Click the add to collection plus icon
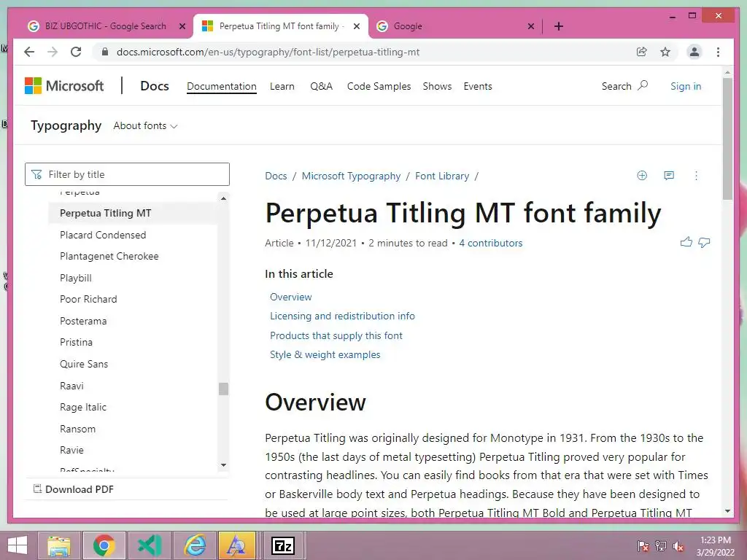Image resolution: width=747 pixels, height=560 pixels. pos(642,176)
